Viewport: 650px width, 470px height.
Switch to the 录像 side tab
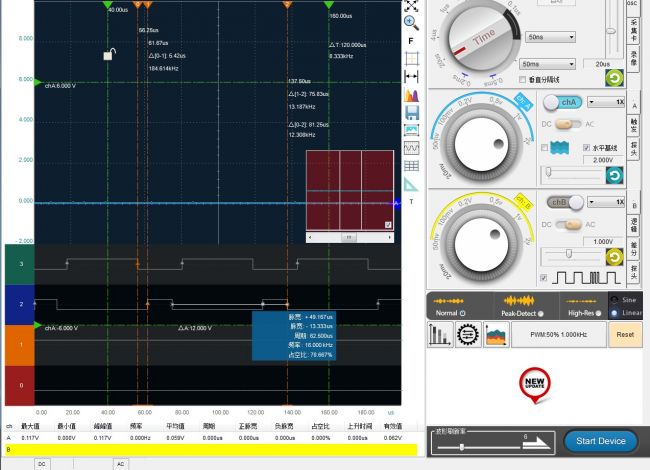633,58
